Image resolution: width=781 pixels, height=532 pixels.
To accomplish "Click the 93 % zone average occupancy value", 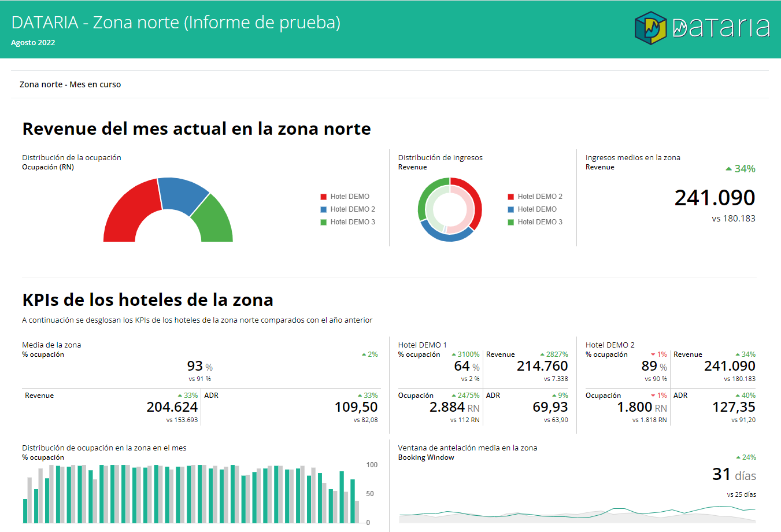I will [200, 366].
